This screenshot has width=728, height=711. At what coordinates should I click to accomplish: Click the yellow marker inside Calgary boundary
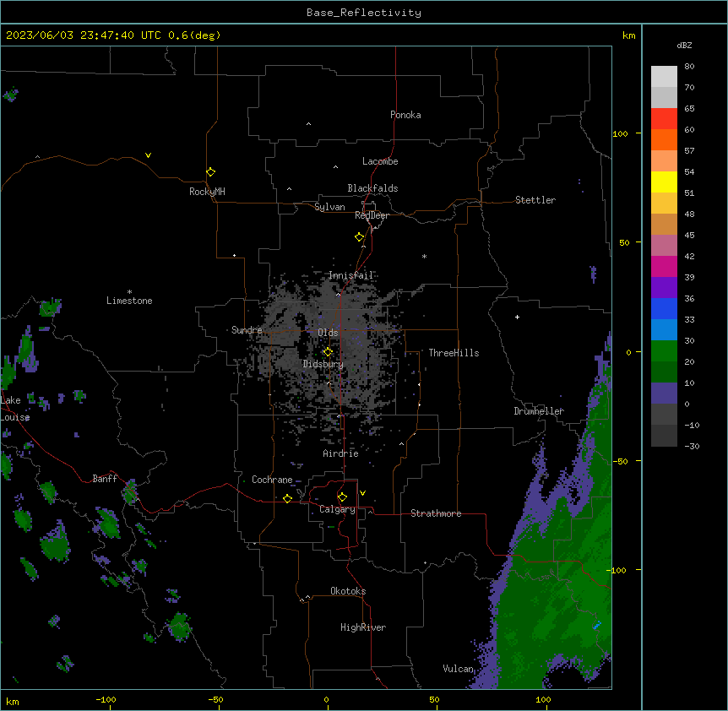[x=342, y=497]
